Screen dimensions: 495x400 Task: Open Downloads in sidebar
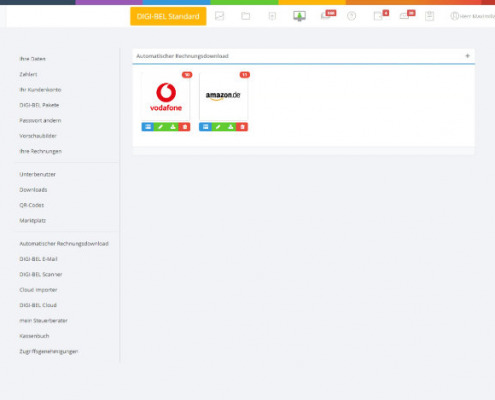[x=33, y=189]
